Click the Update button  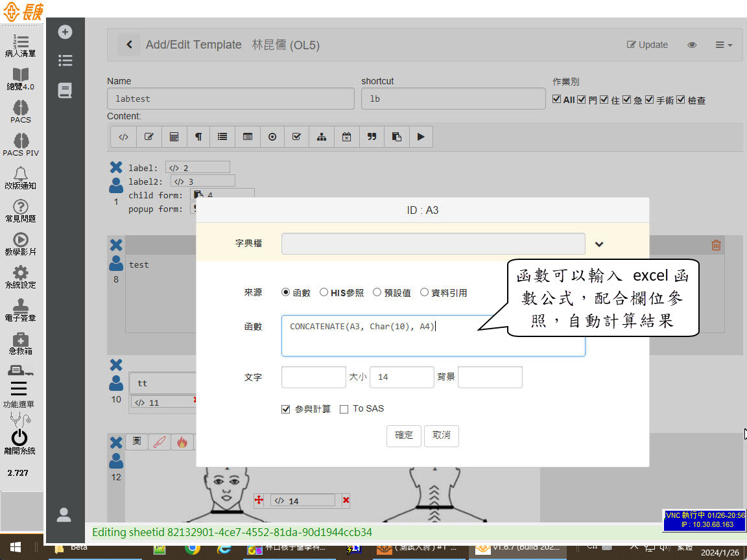click(647, 45)
